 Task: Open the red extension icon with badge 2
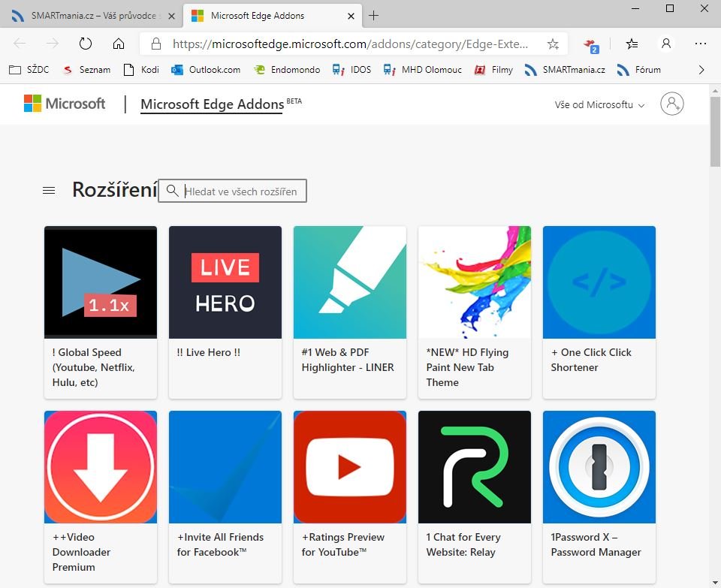click(591, 45)
